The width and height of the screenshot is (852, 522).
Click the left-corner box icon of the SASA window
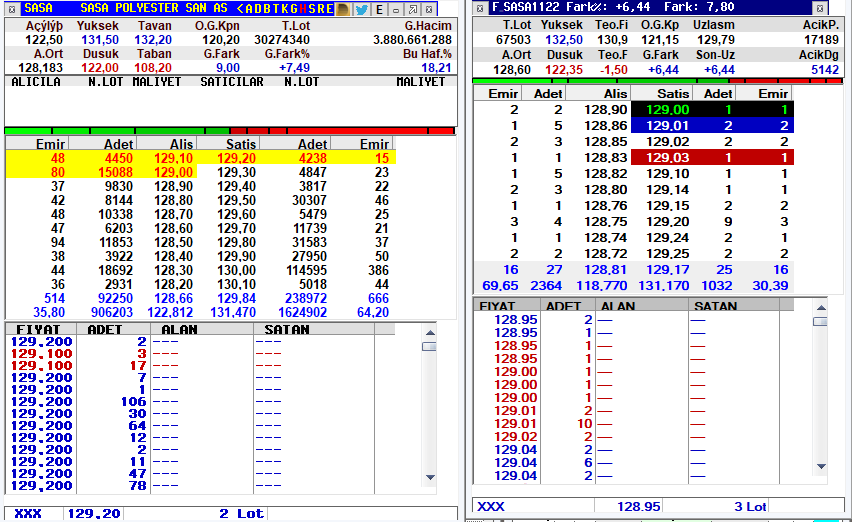coord(12,9)
